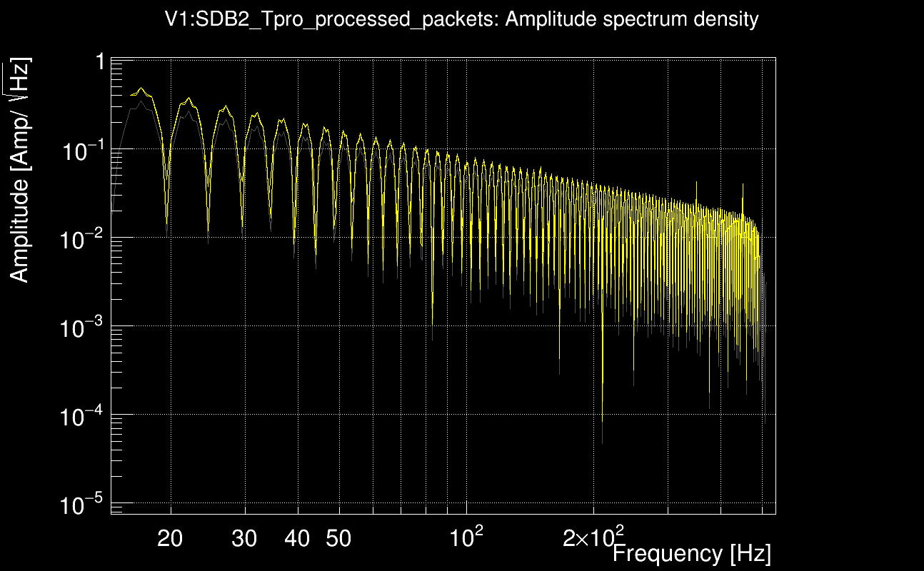Click the y-axis tick label 1
This screenshot has height=571, width=924.
(99, 61)
